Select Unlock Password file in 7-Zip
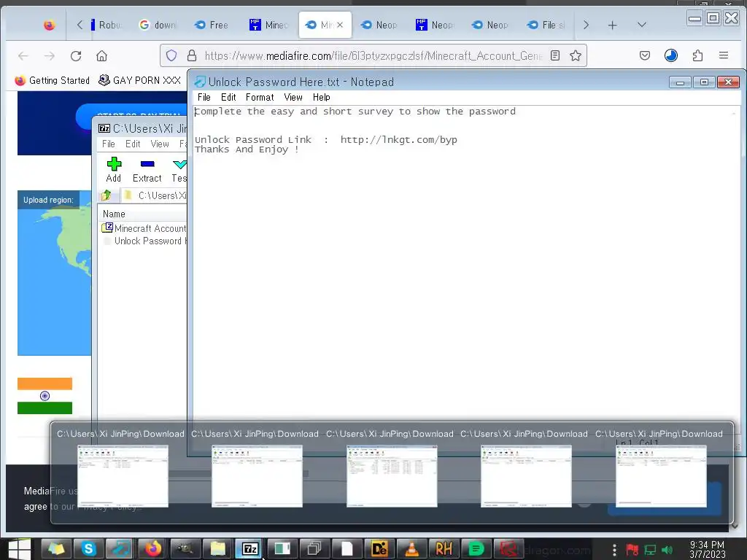 pos(145,241)
